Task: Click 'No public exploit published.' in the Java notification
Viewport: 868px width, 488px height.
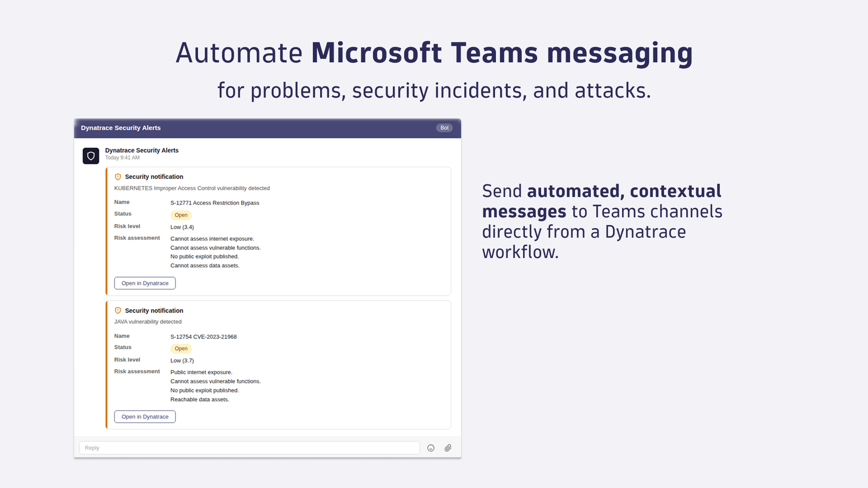Action: pos(204,390)
